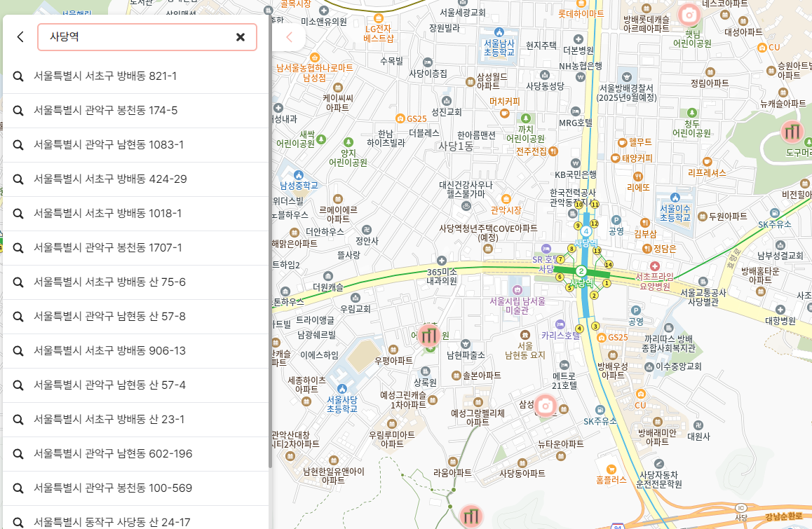
Task: Click the CU store icon near 방배래미안아파트
Action: click(641, 394)
